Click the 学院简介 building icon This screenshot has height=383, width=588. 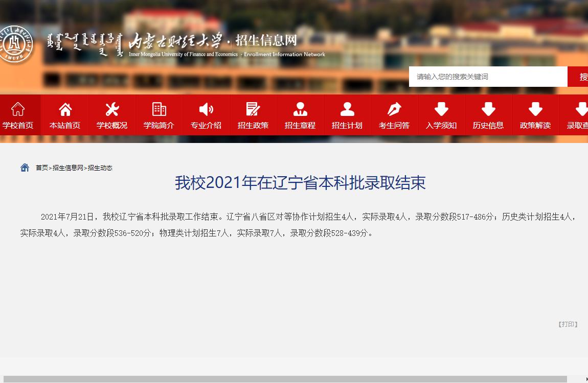(x=159, y=109)
